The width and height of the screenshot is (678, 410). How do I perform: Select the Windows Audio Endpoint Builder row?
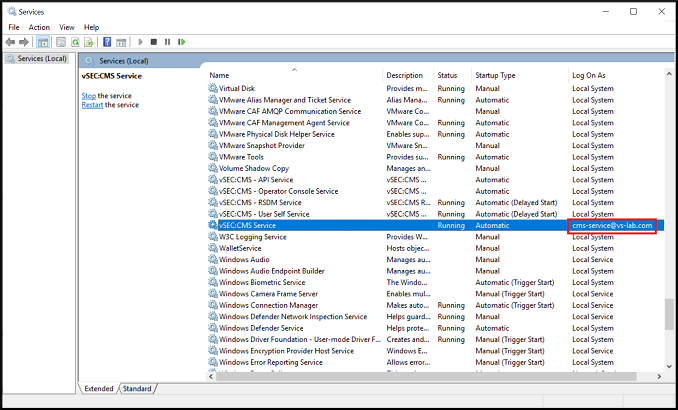435,271
